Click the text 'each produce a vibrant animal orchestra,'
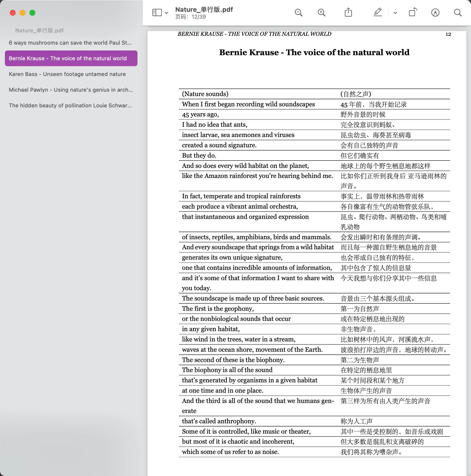 click(240, 206)
